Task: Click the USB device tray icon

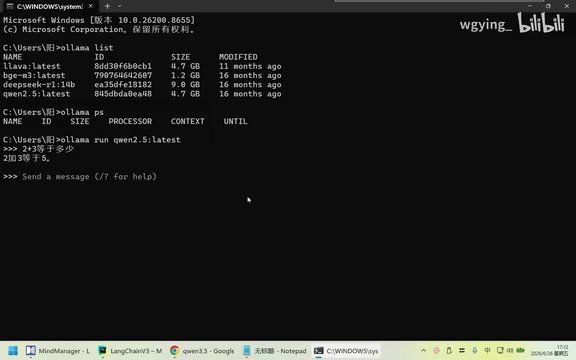Action: (449, 351)
